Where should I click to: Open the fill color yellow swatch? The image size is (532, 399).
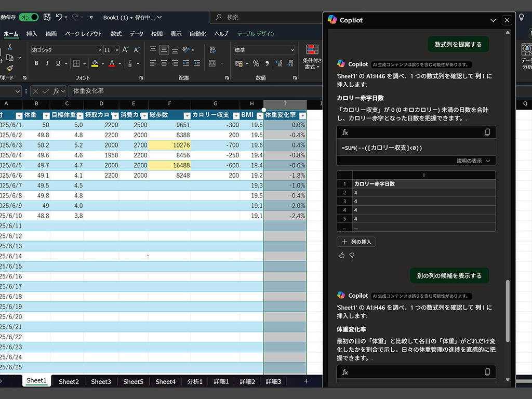click(95, 63)
